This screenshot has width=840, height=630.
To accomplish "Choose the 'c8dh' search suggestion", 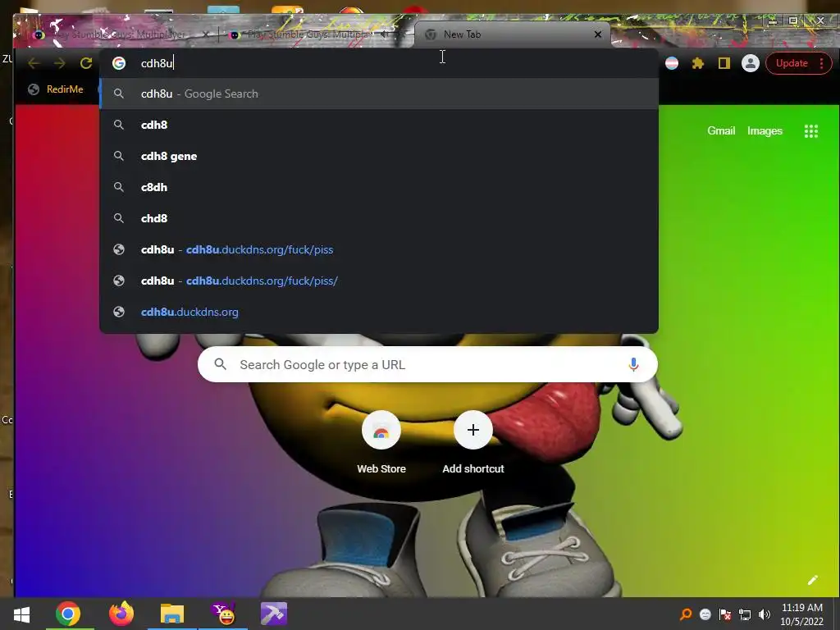I will (x=379, y=187).
